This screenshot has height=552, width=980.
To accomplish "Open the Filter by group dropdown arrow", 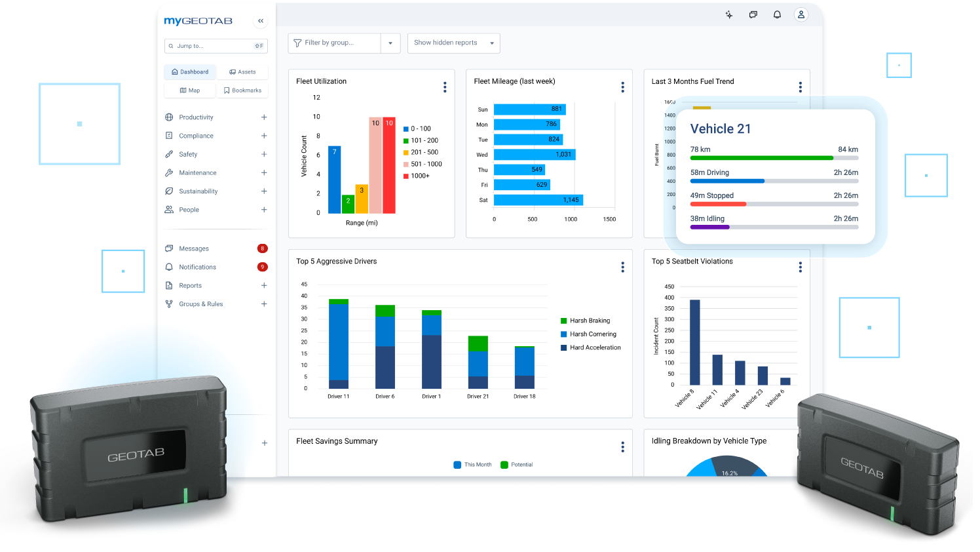I will [390, 43].
